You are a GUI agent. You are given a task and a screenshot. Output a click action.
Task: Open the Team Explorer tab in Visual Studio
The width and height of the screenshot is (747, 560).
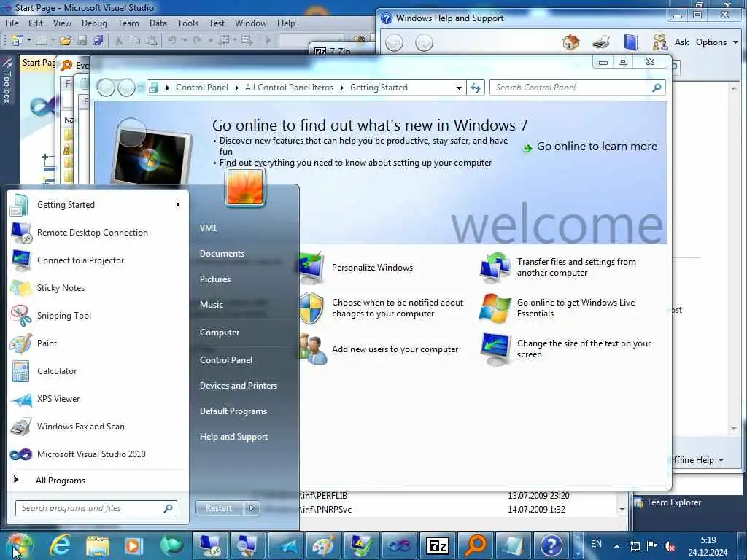[668, 502]
